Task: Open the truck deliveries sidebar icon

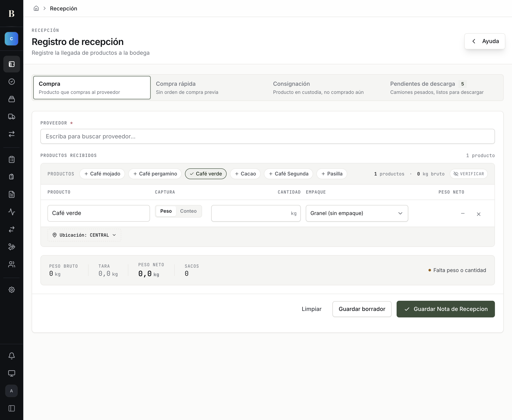Action: tap(12, 117)
